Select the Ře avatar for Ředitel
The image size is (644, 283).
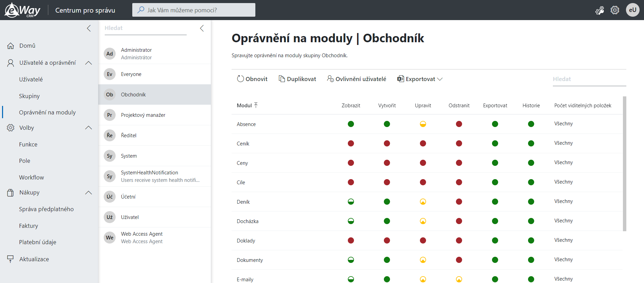(109, 135)
